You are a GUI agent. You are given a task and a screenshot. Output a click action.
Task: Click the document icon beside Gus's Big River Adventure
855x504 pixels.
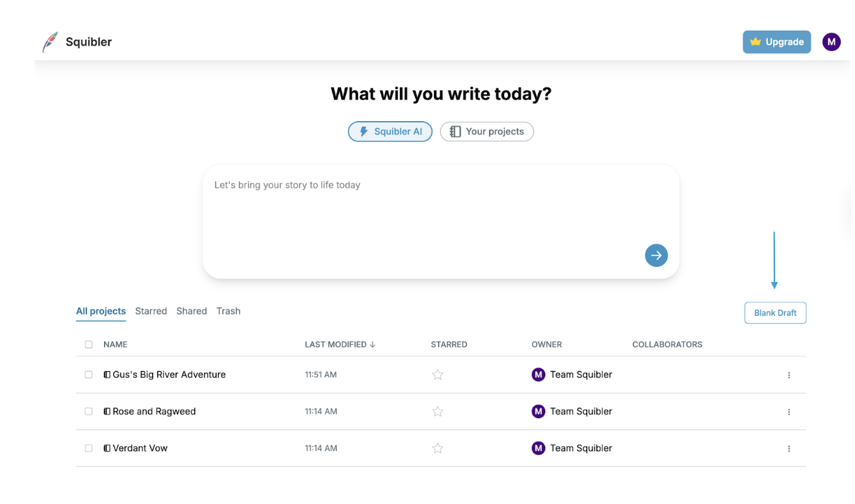[107, 374]
